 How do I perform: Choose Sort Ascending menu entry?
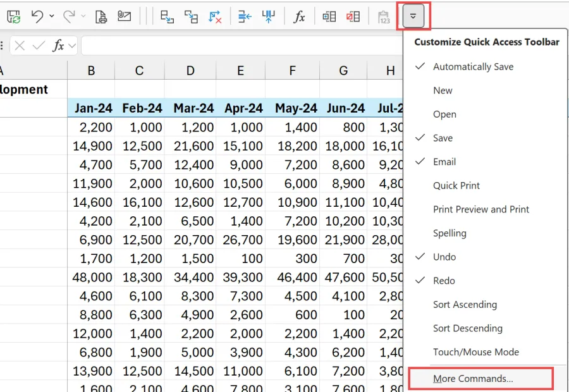465,305
